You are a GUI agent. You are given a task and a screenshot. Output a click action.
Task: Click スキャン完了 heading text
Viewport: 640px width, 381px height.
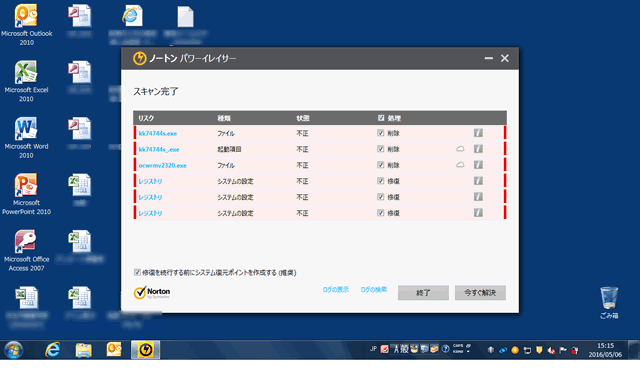coord(156,91)
